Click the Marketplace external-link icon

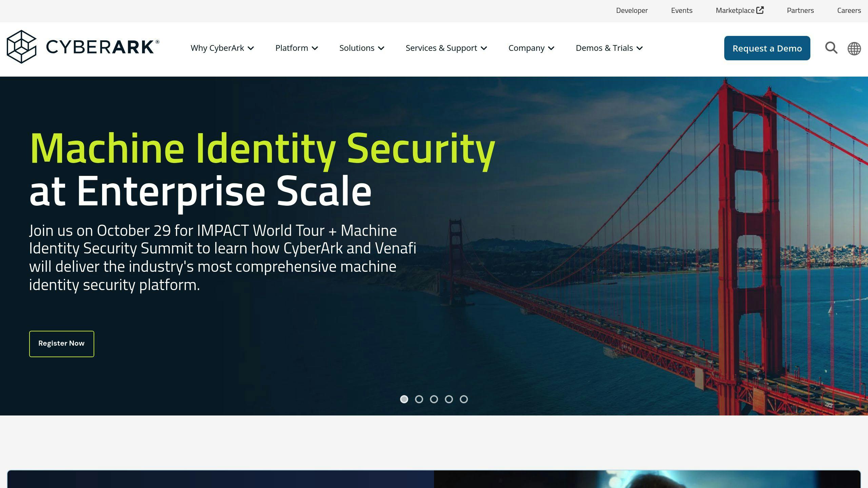[x=760, y=10]
